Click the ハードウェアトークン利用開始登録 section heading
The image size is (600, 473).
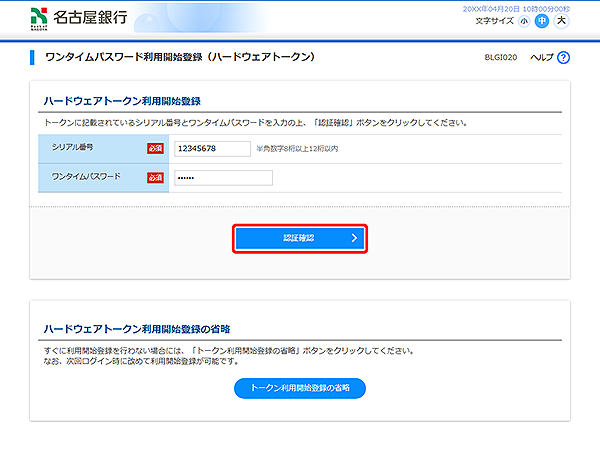[123, 101]
